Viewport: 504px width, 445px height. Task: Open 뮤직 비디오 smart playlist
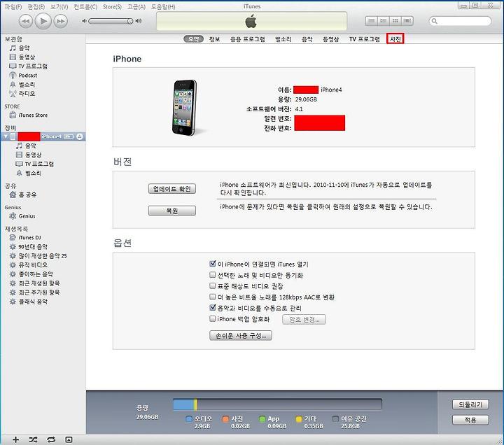33,264
